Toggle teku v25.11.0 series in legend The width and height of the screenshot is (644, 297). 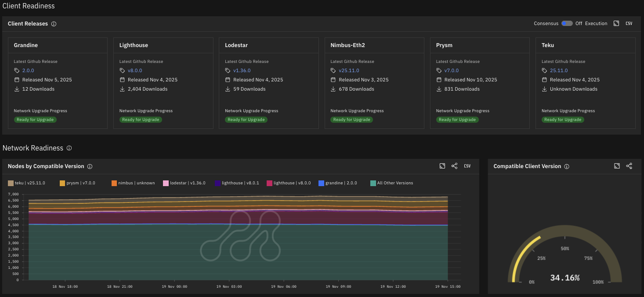27,183
